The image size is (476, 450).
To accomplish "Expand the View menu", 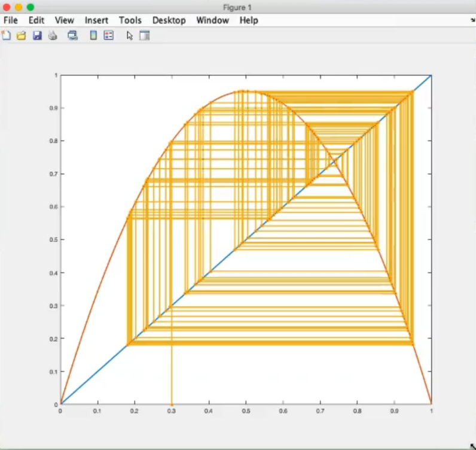I will (65, 20).
